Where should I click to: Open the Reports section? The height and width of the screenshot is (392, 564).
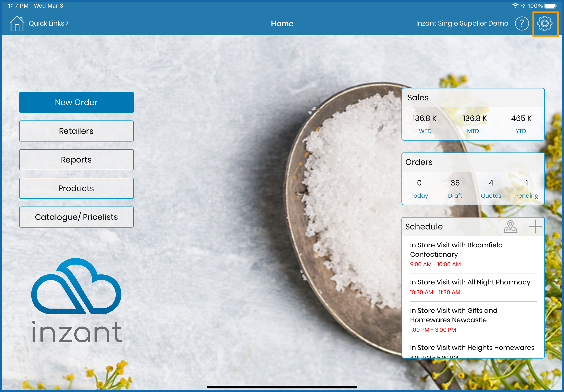tap(76, 160)
